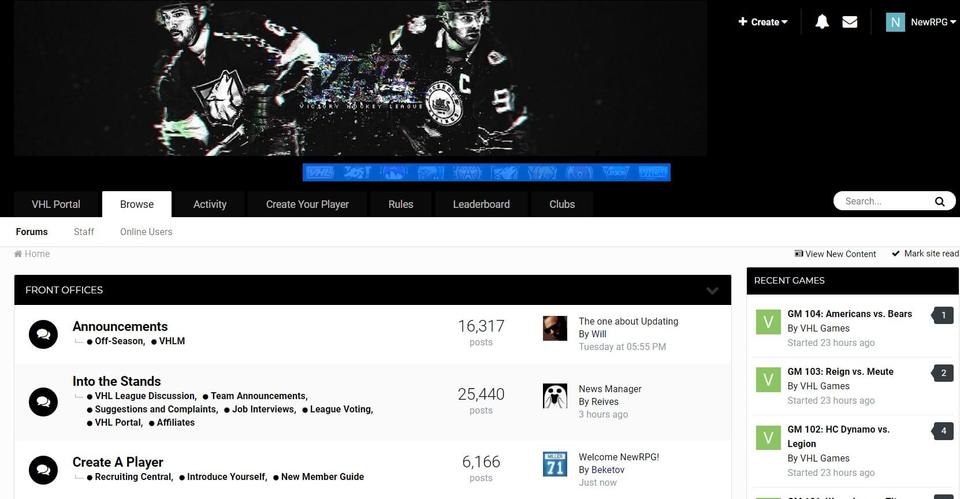
Task: Click the avatar beside GM 102 game
Action: coord(768,438)
